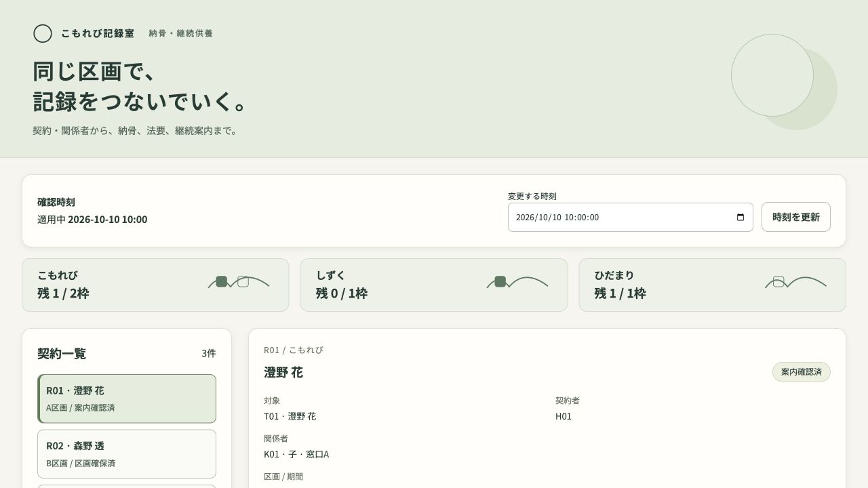Click the subtitle 契約・関係者から、納骨、法要、継続案内まで。
The image size is (868, 488).
tap(137, 131)
